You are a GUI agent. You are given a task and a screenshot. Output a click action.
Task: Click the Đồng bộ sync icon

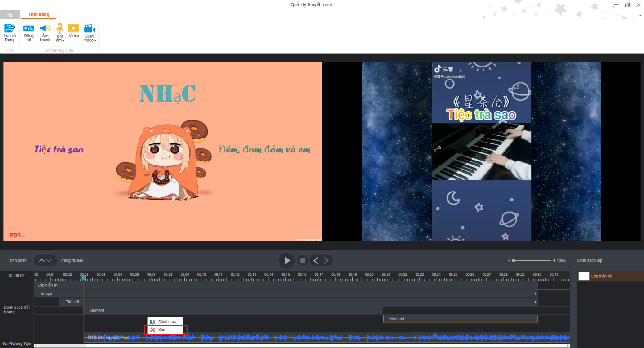click(29, 28)
